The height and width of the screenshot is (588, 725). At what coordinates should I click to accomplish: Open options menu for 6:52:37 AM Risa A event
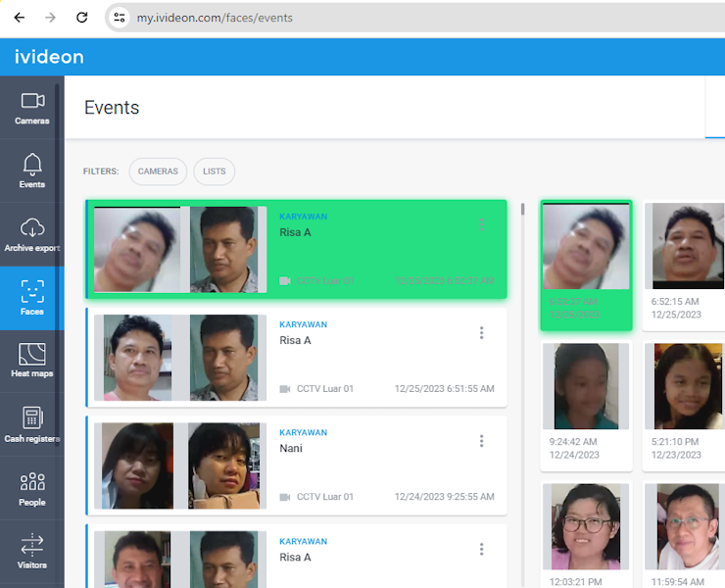(481, 224)
